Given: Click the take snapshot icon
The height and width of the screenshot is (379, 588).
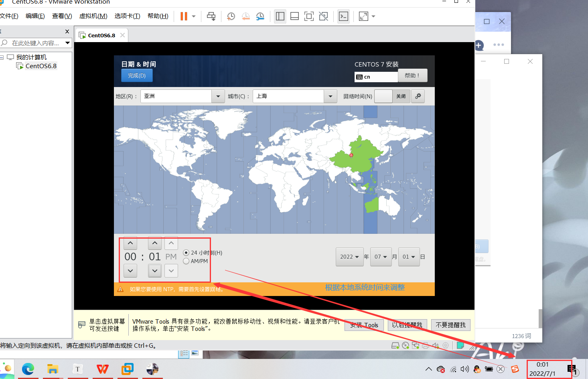Looking at the screenshot, I should pyautogui.click(x=231, y=16).
